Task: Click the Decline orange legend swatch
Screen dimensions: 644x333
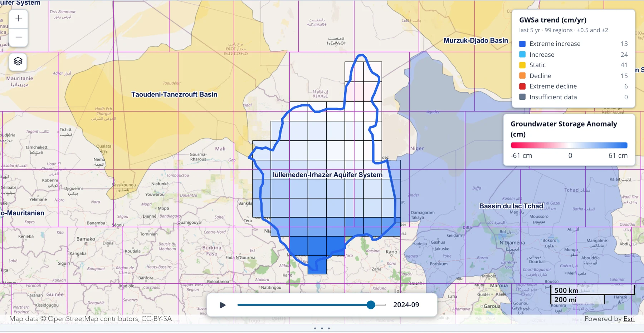Action: (522, 76)
